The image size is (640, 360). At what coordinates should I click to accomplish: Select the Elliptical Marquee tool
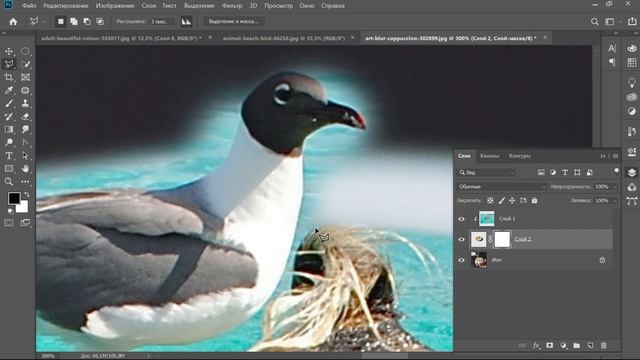click(x=25, y=51)
